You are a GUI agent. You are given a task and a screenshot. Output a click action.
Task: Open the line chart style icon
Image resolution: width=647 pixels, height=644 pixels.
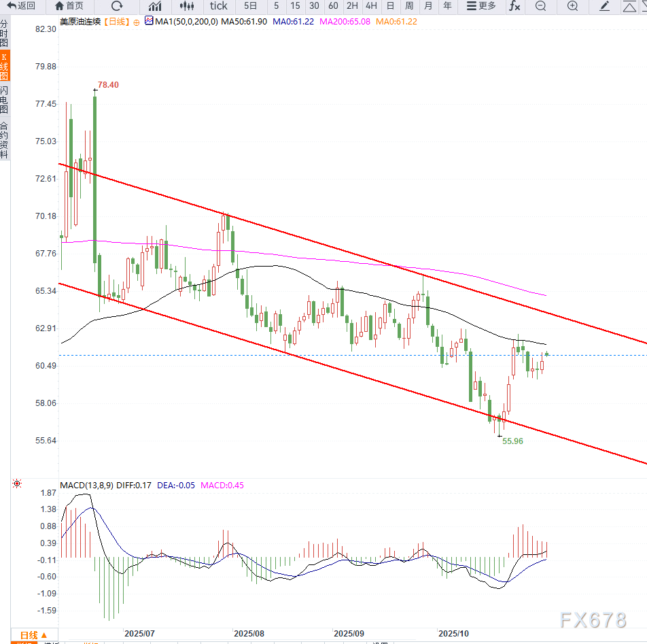155,6
